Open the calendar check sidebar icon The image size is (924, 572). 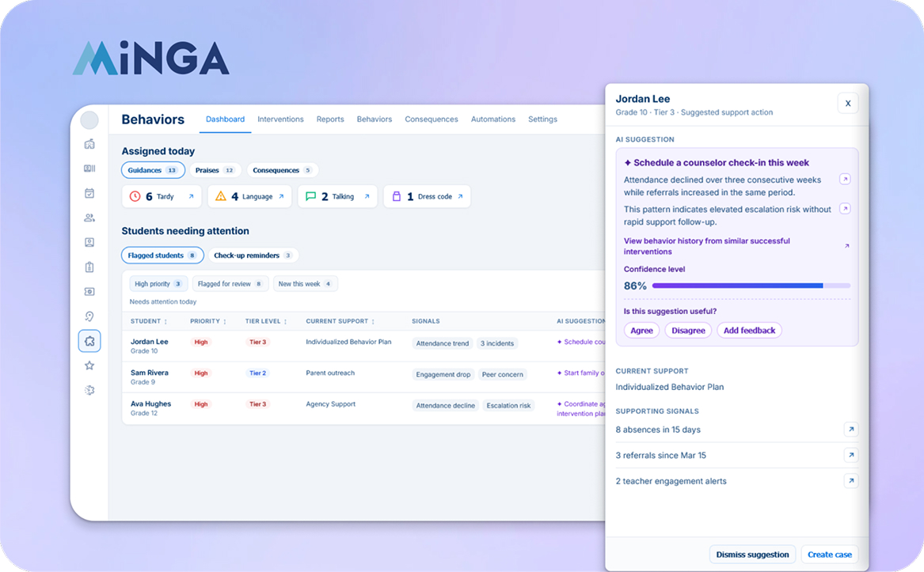[89, 193]
